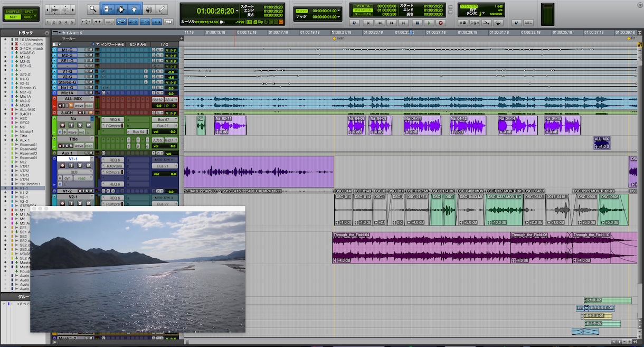
Task: Enable Shuffle edit mode
Action: coord(12,11)
